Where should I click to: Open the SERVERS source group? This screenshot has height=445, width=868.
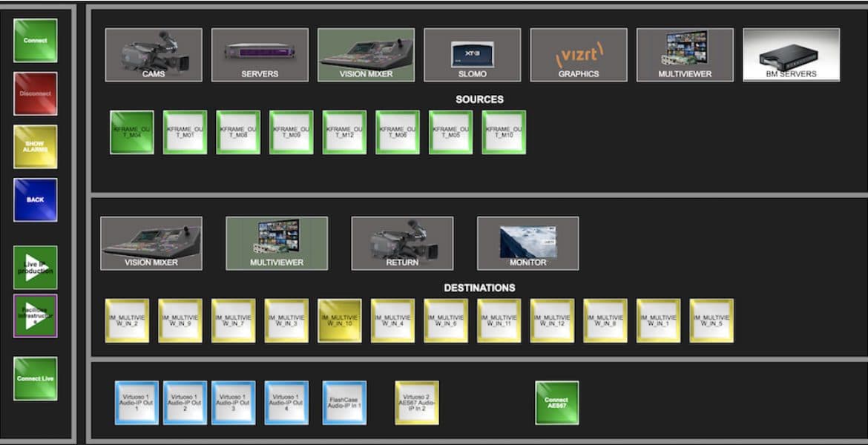[x=260, y=55]
